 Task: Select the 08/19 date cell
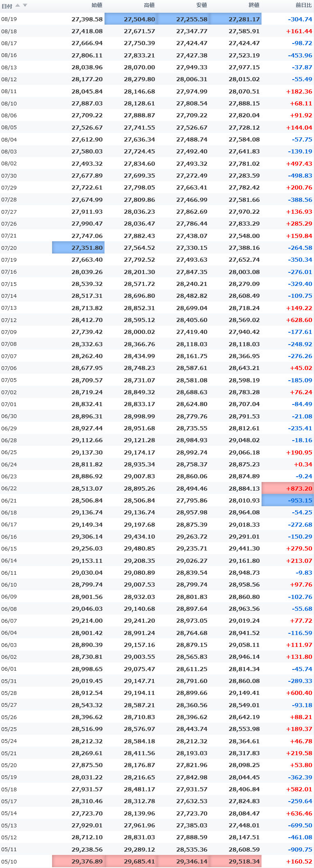pos(9,19)
